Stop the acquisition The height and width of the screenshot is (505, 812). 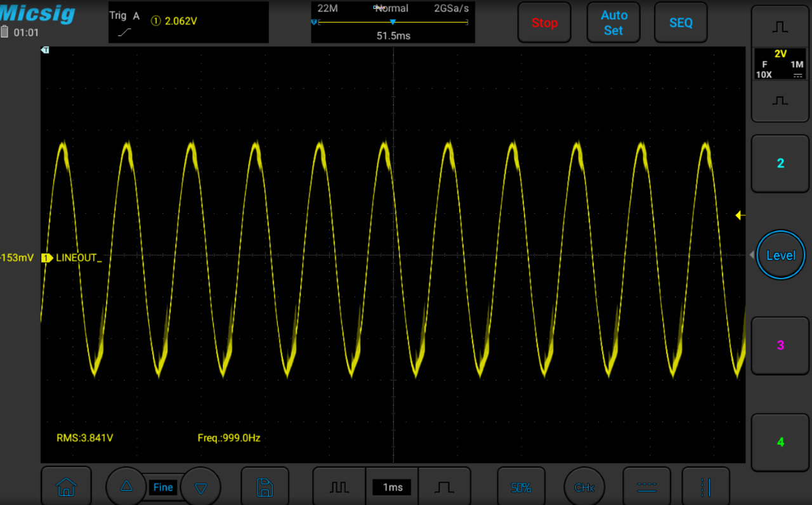544,23
